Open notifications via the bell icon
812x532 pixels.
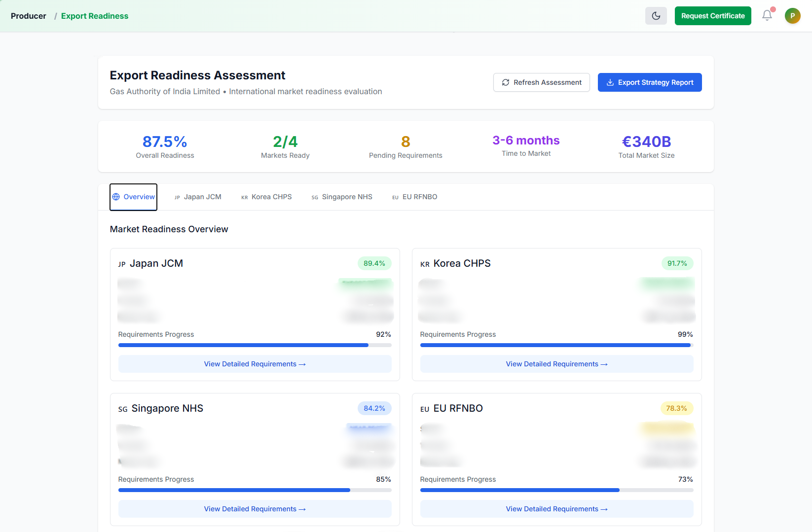[x=767, y=15]
